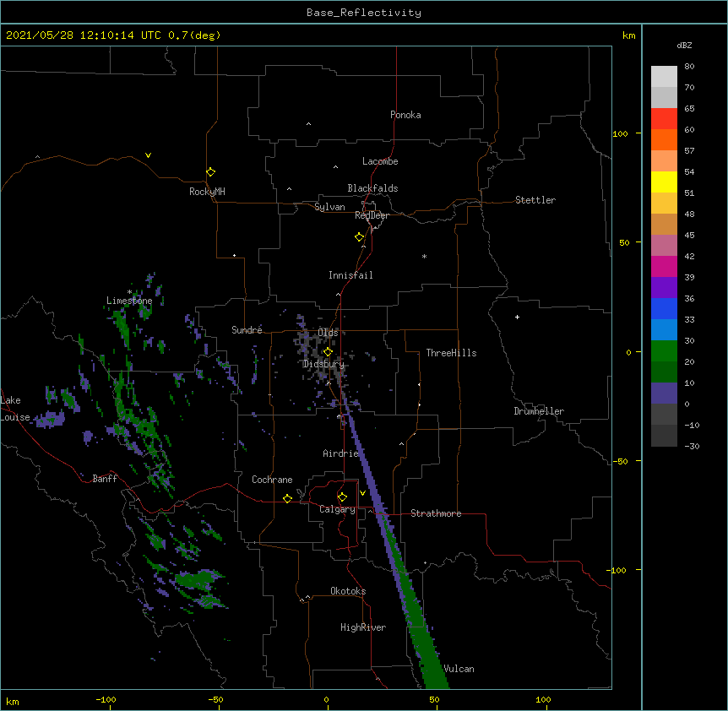Click the light gray 80-70 dBZ swatch
Screen dimensions: 728x711
[664, 77]
